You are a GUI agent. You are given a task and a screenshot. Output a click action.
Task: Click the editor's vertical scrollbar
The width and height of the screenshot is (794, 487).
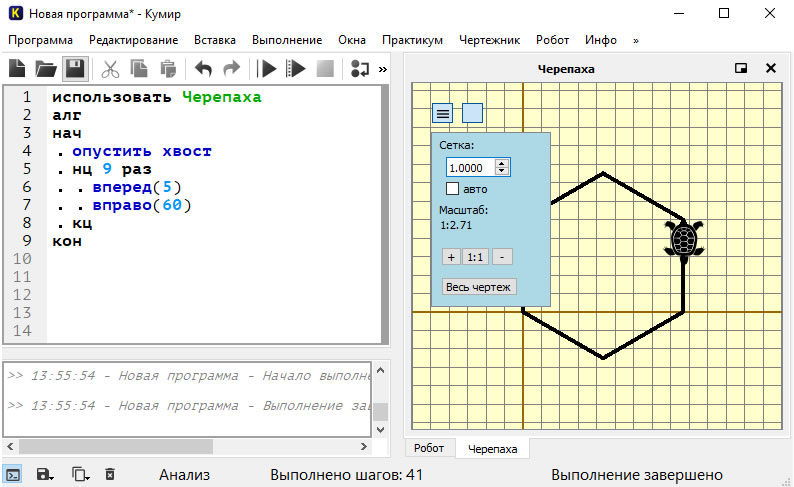(x=385, y=215)
